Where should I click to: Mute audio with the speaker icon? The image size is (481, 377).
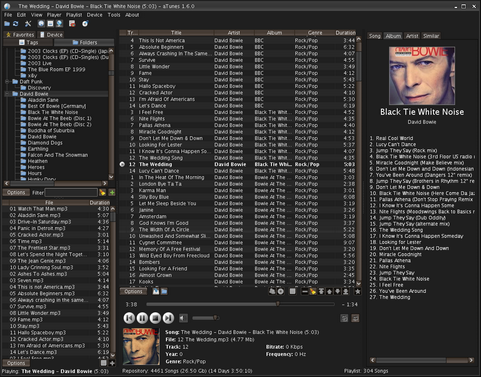(183, 318)
